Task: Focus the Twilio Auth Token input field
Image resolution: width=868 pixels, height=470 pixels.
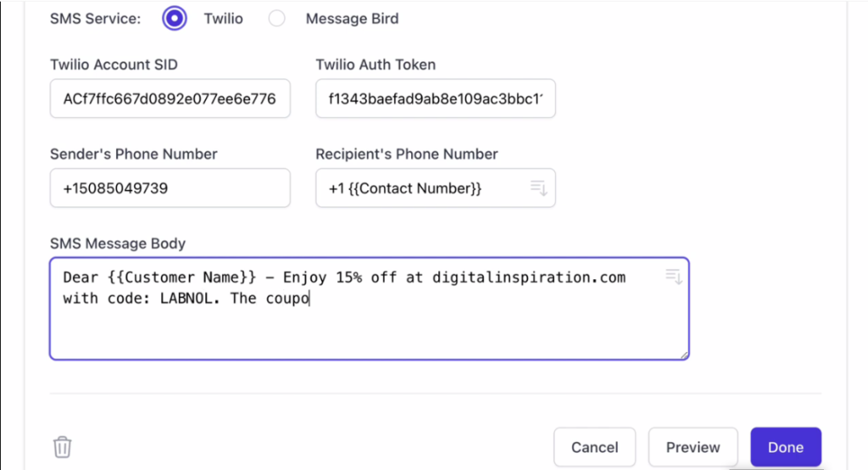Action: (x=436, y=98)
